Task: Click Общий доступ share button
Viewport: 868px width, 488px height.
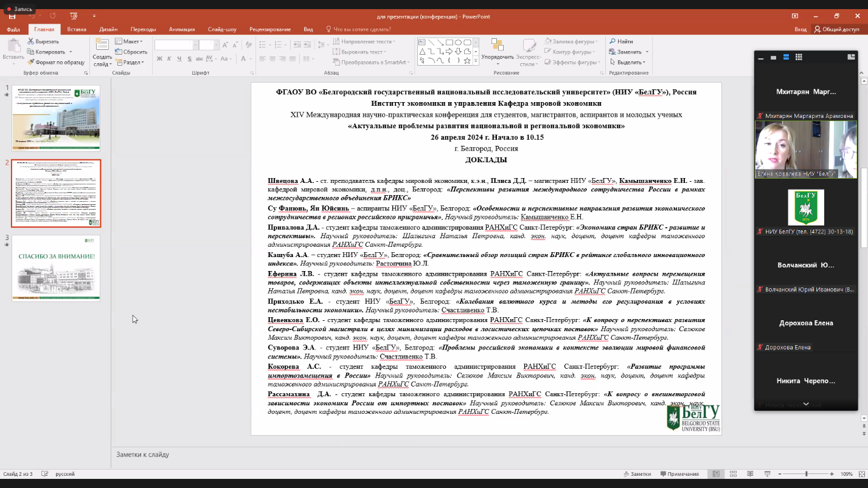Action: point(837,29)
